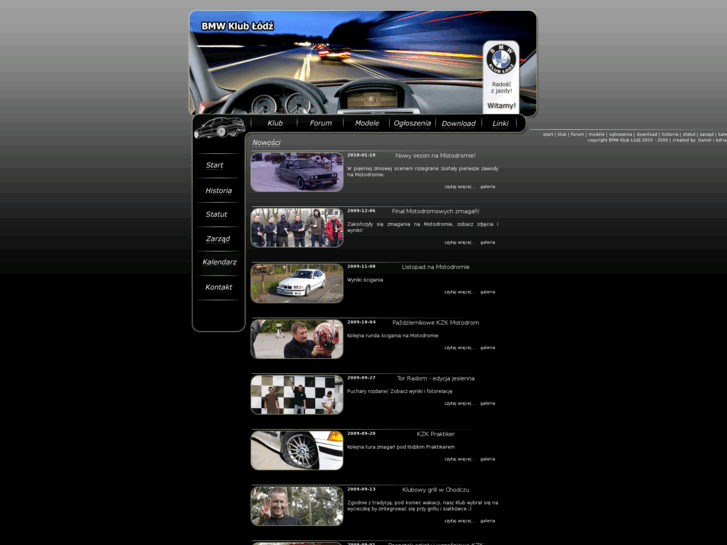Click the footer link klub
Screen dimensions: 727x545
coord(561,135)
